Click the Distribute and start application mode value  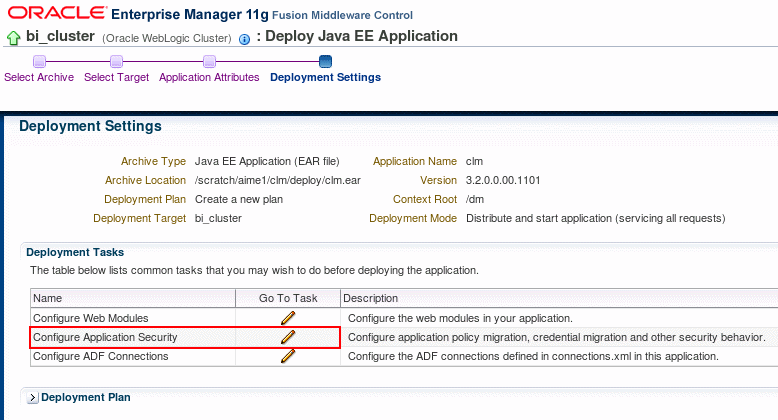click(595, 218)
